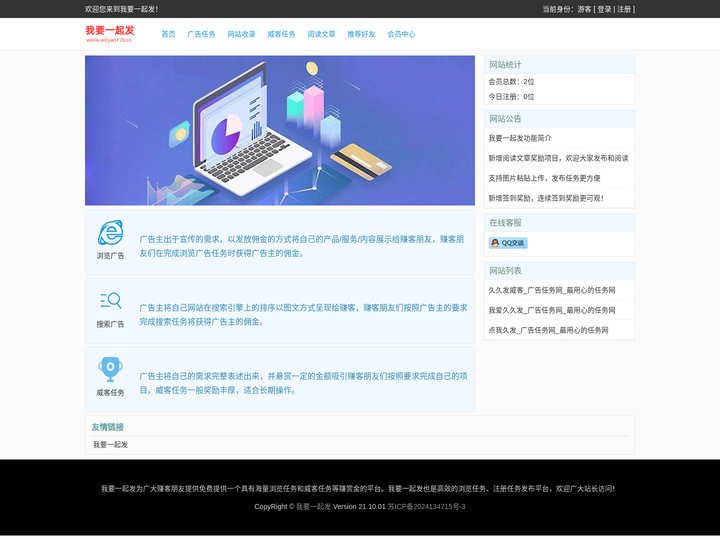The image size is (720, 540).
Task: Click the 威客任务 label under trophy
Action: point(110,393)
